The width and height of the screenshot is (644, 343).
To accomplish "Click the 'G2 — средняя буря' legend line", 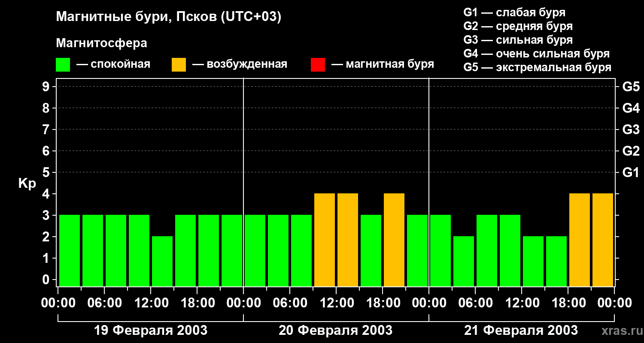I will tap(518, 26).
